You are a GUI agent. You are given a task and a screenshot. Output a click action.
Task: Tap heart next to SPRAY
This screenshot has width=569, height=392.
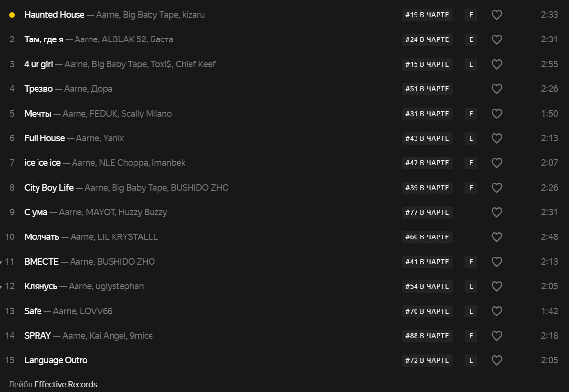tap(497, 336)
